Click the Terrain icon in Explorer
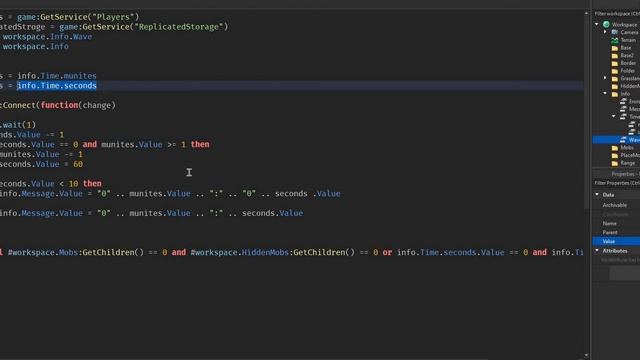The height and width of the screenshot is (360, 640). click(x=615, y=40)
